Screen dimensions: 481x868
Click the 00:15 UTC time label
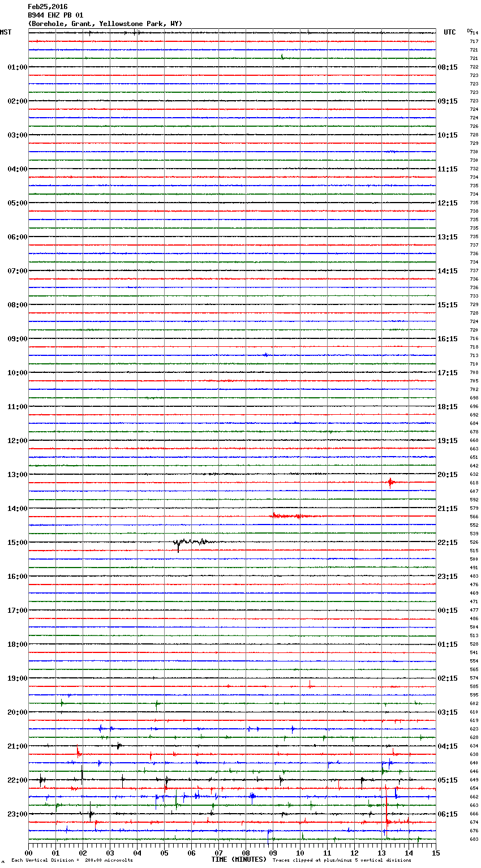448,611
